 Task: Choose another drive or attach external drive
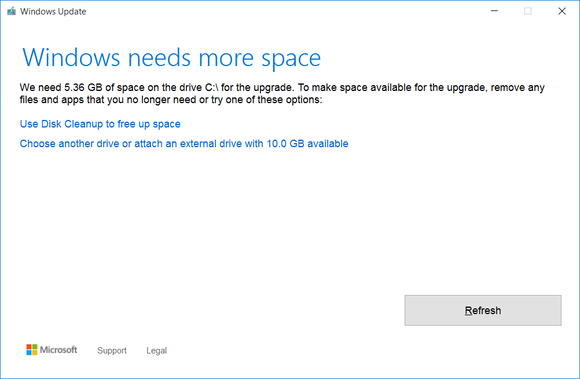(x=184, y=143)
